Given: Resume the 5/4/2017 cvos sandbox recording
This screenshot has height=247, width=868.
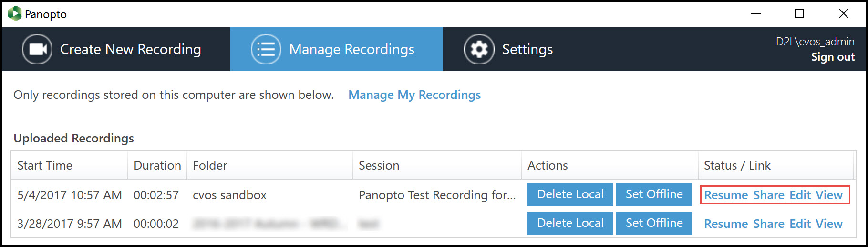Looking at the screenshot, I should pos(726,195).
